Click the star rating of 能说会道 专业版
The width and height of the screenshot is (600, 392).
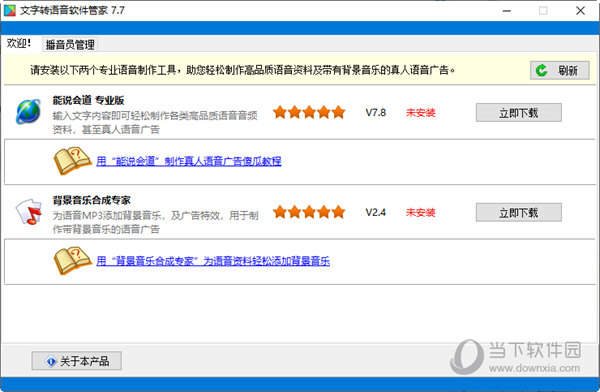309,113
